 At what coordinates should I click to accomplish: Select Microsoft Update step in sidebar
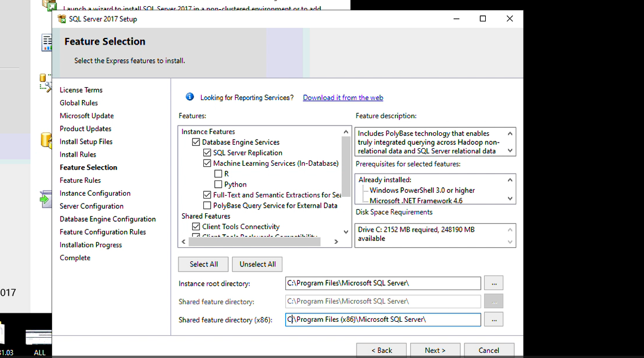pyautogui.click(x=86, y=116)
